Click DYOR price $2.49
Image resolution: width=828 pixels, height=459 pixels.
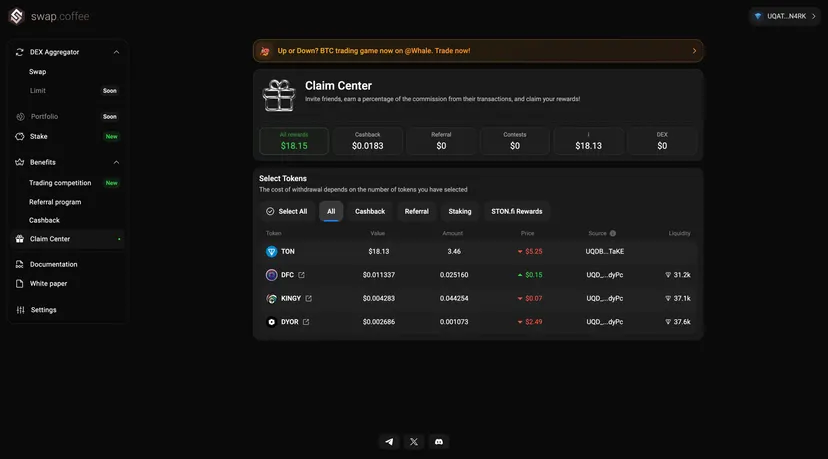[x=533, y=322]
